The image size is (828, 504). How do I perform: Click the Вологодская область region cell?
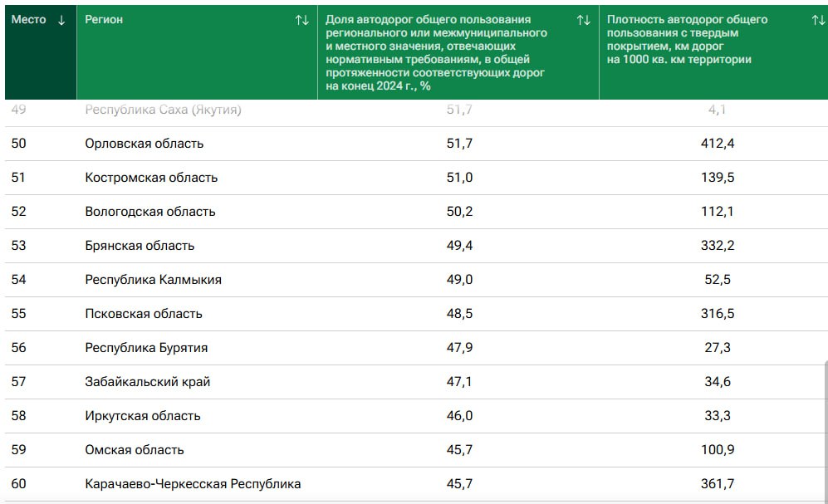[149, 212]
